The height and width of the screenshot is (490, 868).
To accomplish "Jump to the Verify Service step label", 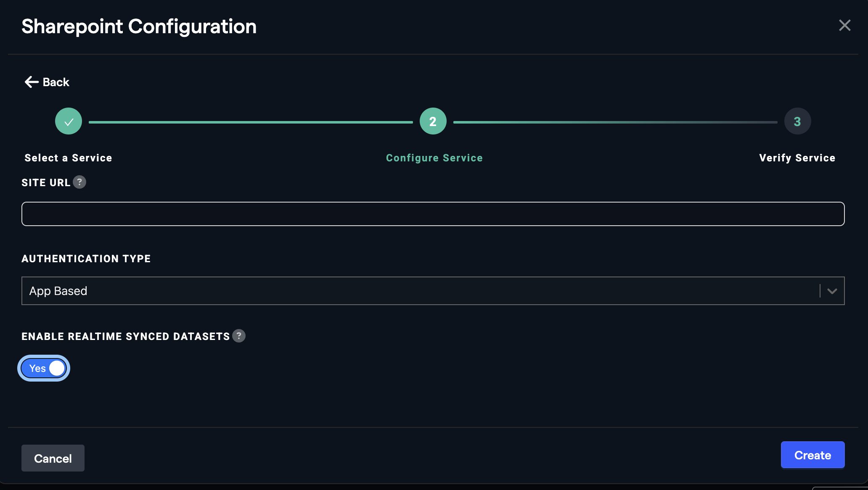I will pos(797,158).
